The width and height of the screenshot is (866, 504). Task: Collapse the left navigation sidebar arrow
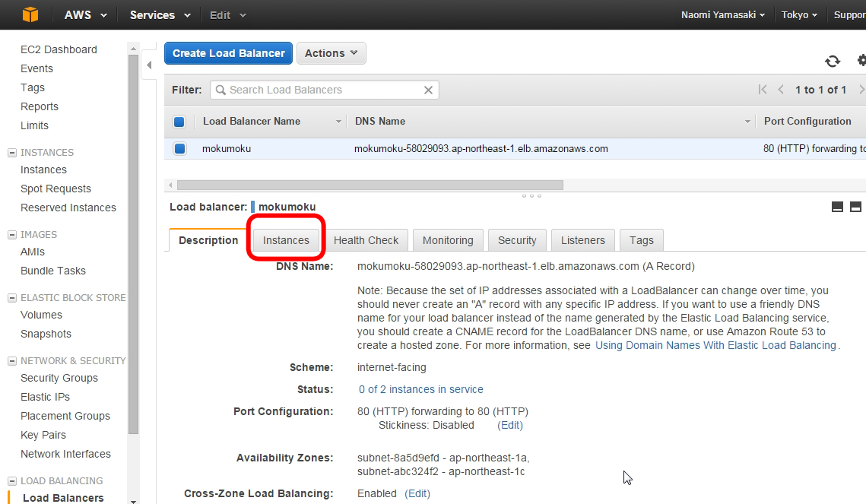click(149, 65)
